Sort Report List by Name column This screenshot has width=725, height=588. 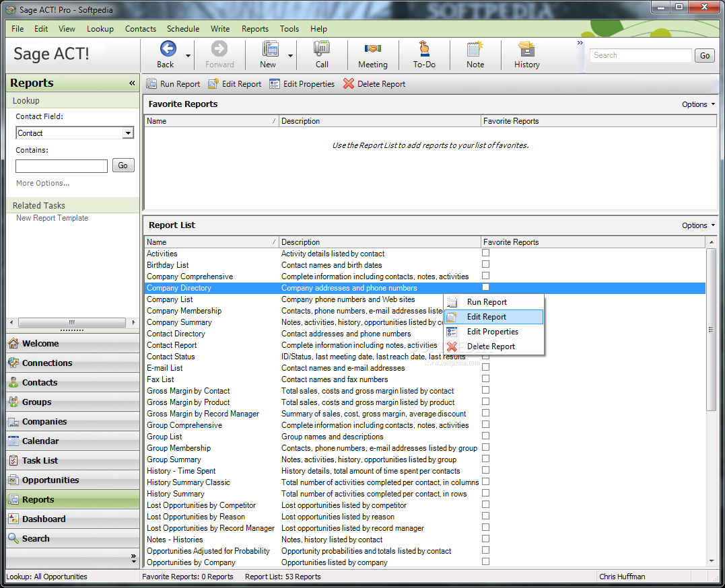tap(211, 242)
